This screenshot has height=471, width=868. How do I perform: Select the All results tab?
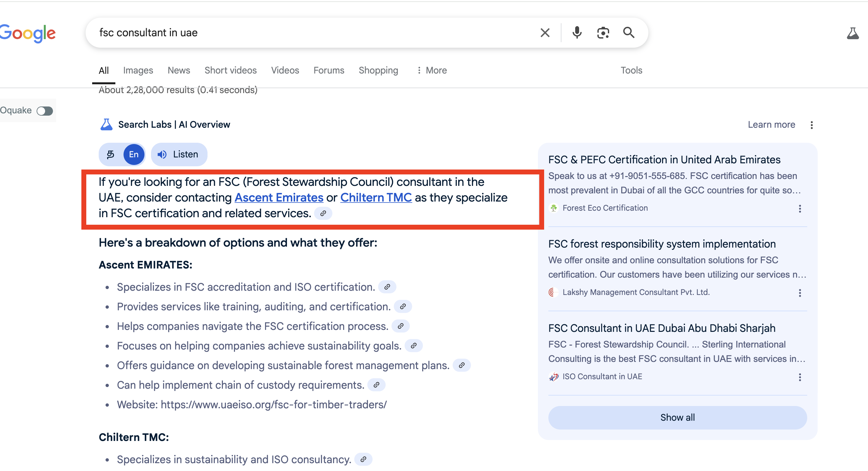tap(104, 70)
